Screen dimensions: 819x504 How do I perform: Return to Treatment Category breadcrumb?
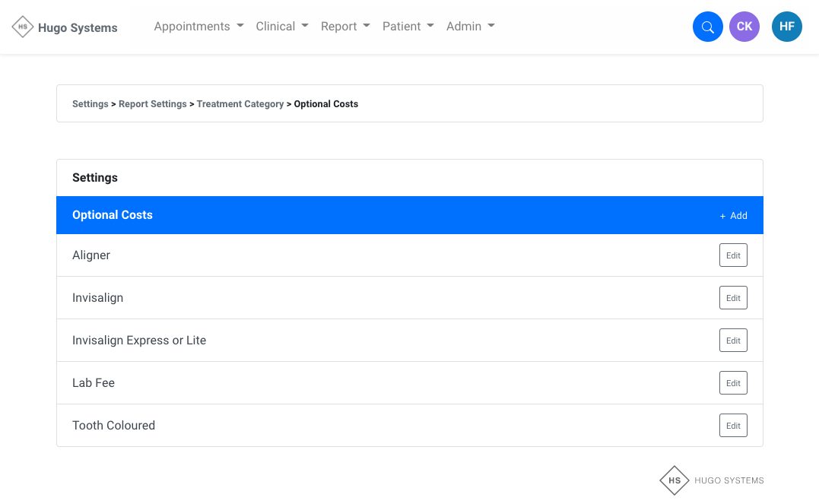point(240,104)
